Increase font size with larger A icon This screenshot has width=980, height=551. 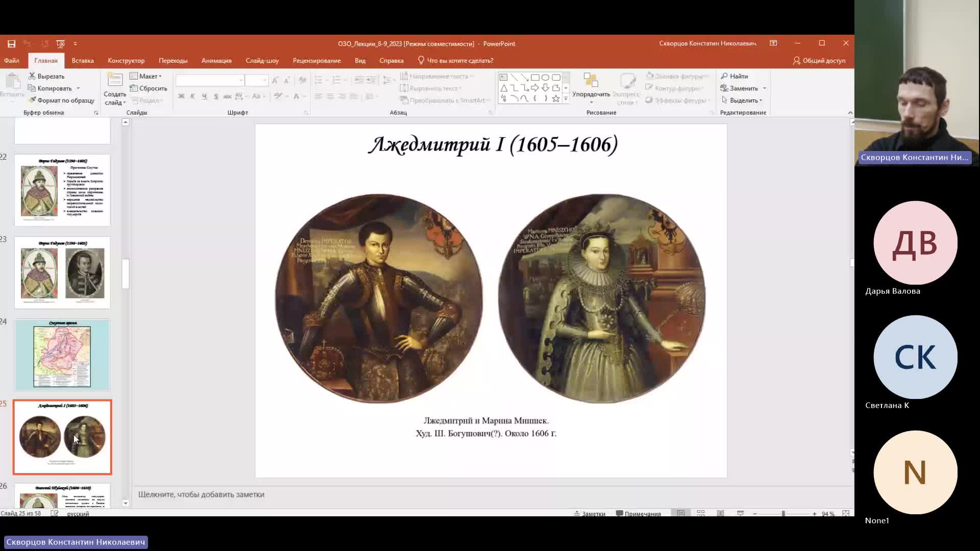coord(275,80)
